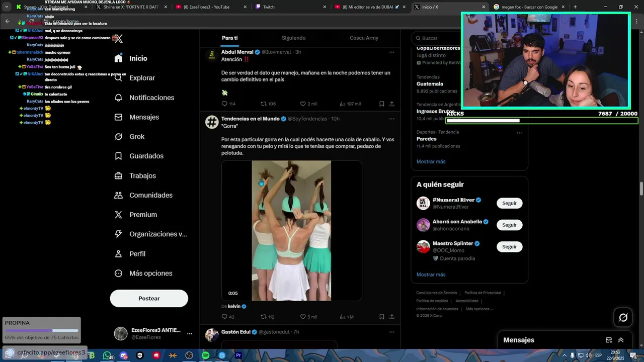Image resolution: width=644 pixels, height=362 pixels.
Task: Open the Ingresos Brutos trend
Action: (435, 111)
